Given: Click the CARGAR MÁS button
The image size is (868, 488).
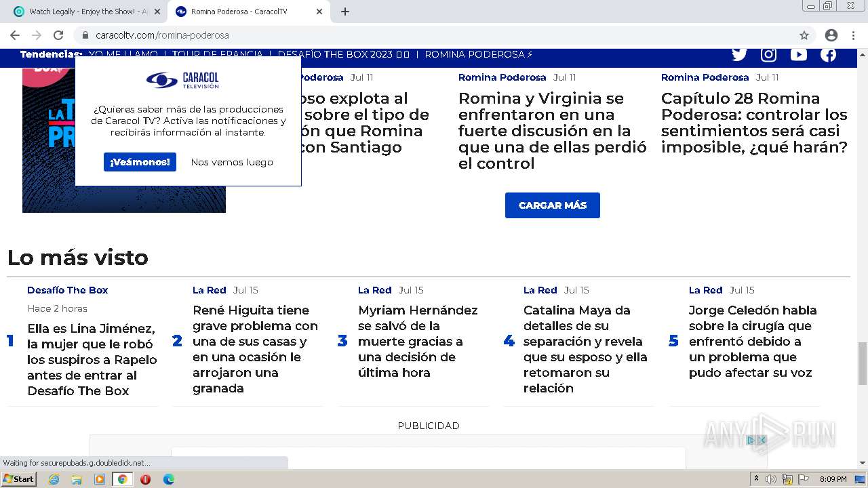Looking at the screenshot, I should click(x=552, y=205).
